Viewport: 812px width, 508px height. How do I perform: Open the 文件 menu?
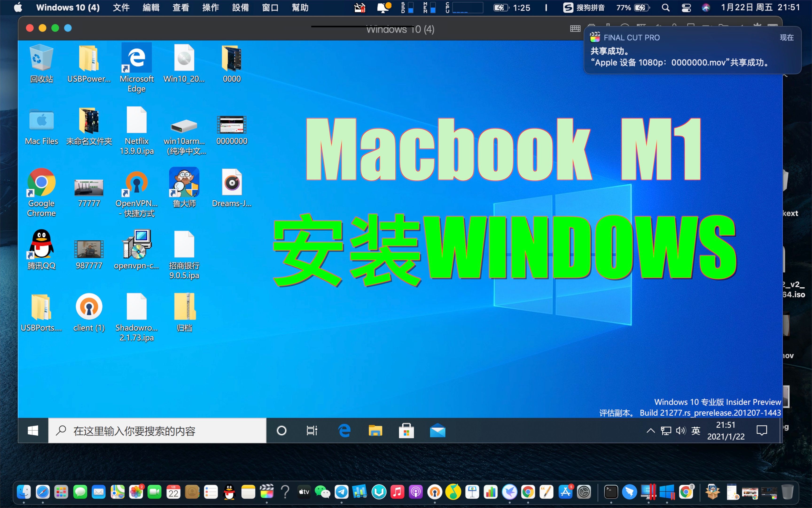[121, 7]
